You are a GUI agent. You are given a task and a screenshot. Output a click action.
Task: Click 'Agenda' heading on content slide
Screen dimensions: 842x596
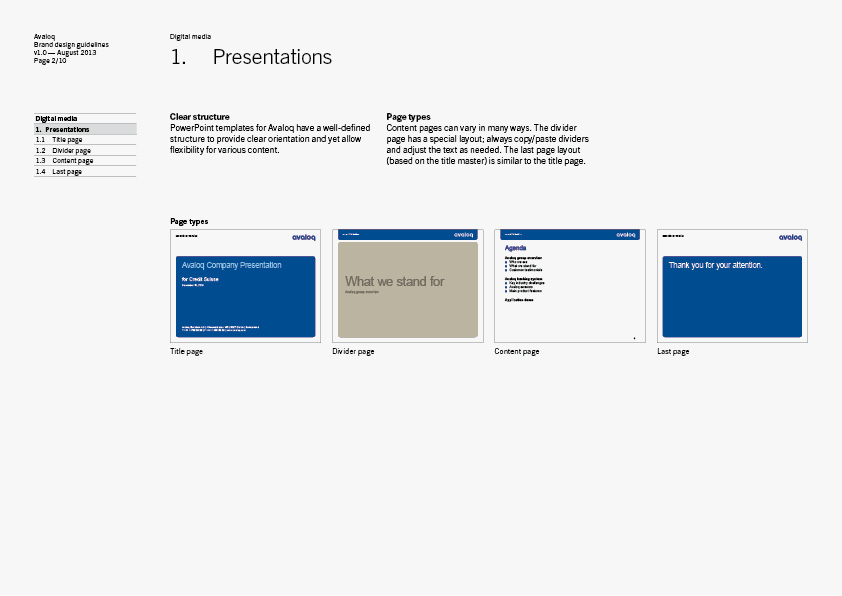point(516,248)
